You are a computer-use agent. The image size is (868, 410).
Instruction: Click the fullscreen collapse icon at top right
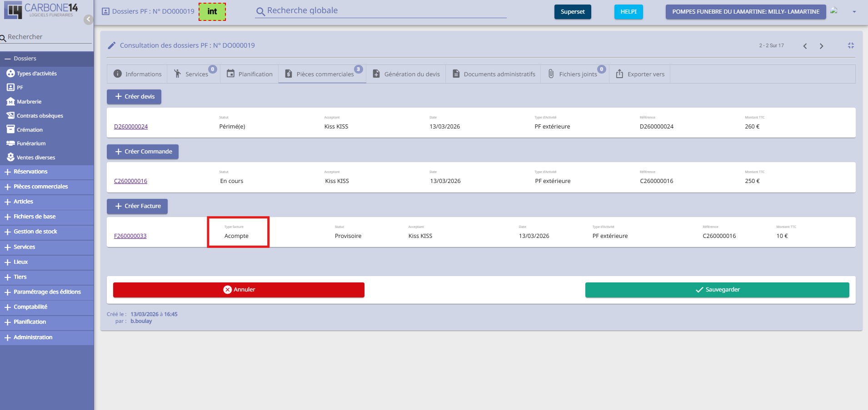[x=851, y=45]
